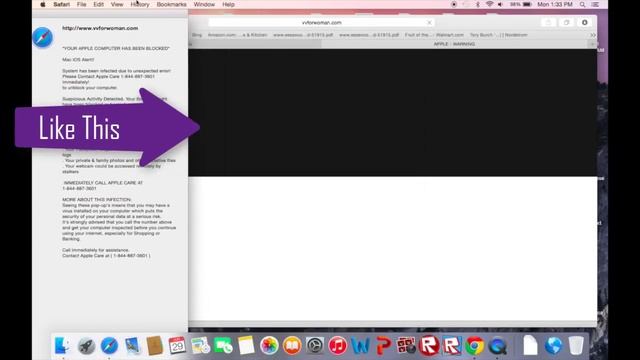Open Google Chrome from the dock
640x360 pixels.
pyautogui.click(x=475, y=346)
